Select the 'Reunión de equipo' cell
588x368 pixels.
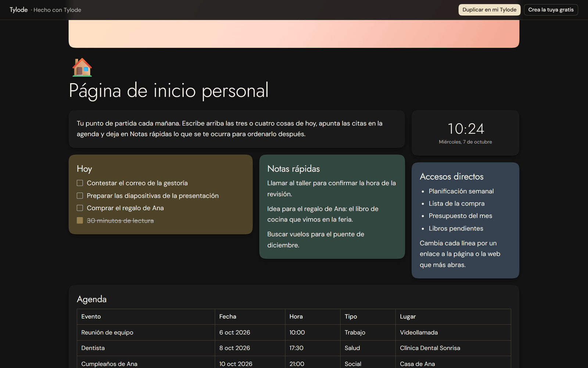(146, 332)
